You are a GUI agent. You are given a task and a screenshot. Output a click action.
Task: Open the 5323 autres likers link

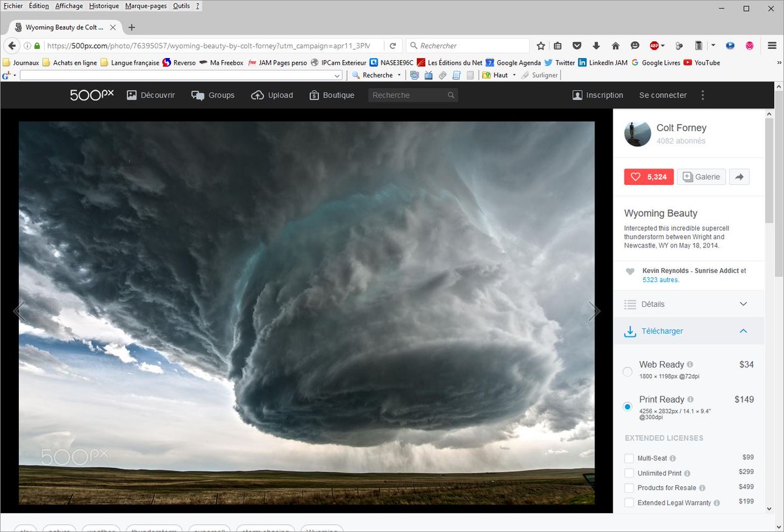point(661,279)
